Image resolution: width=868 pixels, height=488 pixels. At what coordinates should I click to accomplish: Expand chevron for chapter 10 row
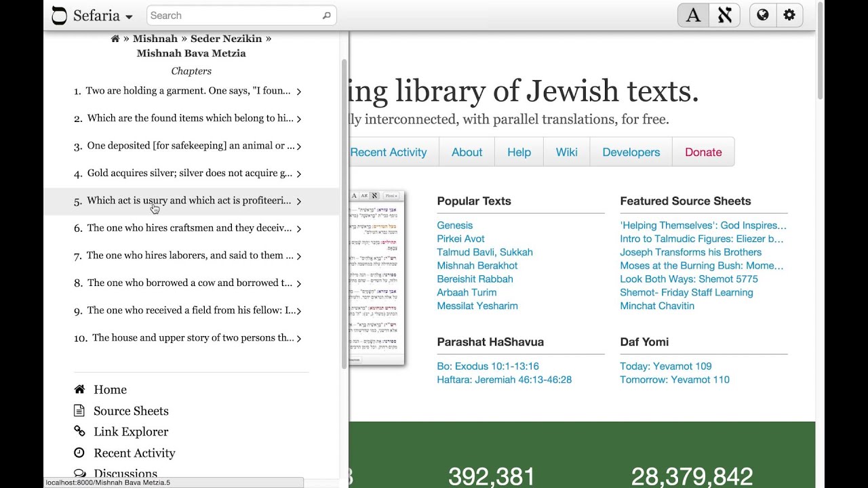(298, 338)
